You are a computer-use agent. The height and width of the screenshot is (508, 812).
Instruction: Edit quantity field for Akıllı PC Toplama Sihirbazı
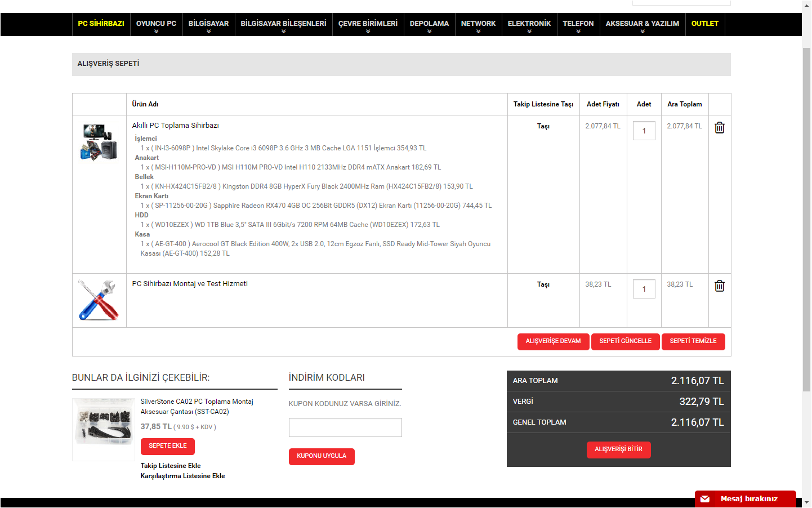(x=644, y=131)
